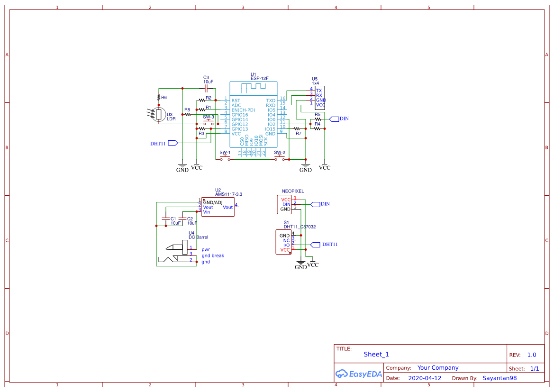This screenshot has height=392, width=554.
Task: Toggle switch SW-2 below the ESP-12F
Action: [280, 156]
